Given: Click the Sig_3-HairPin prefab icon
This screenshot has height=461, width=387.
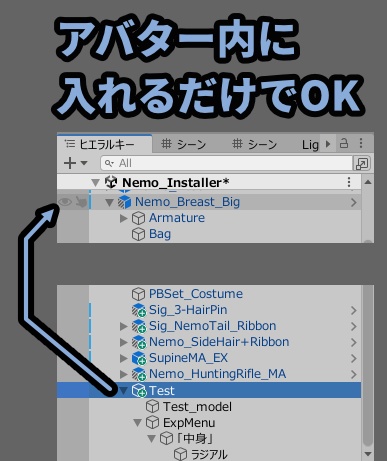Looking at the screenshot, I should point(139,310).
